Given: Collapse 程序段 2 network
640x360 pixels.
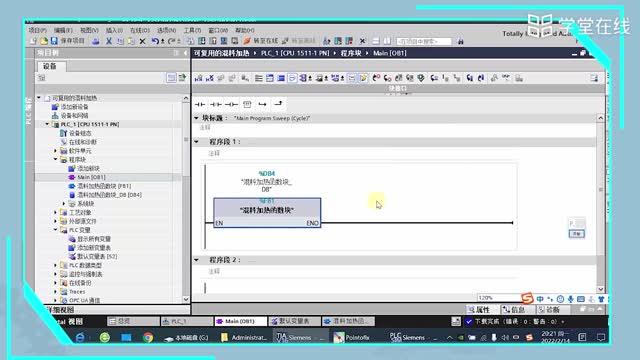Looking at the screenshot, I should [197, 260].
